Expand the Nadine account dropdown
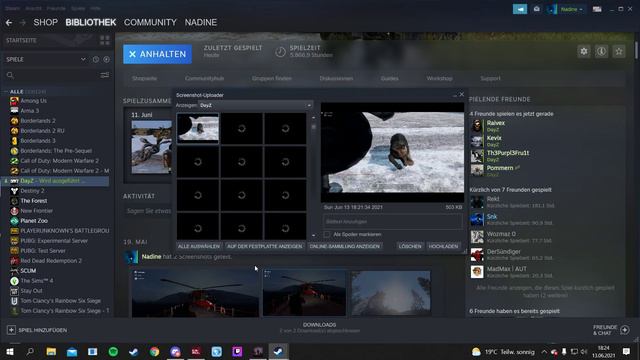Screen dimensions: 640x360 [571, 9]
